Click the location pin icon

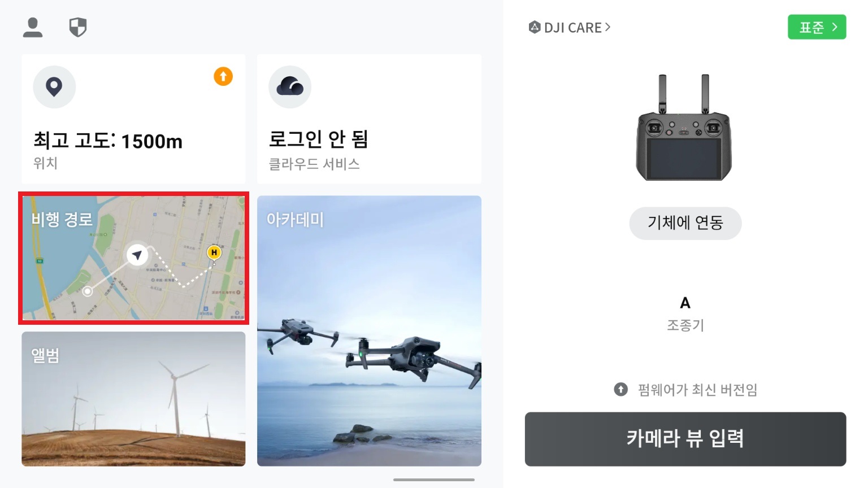coord(54,87)
